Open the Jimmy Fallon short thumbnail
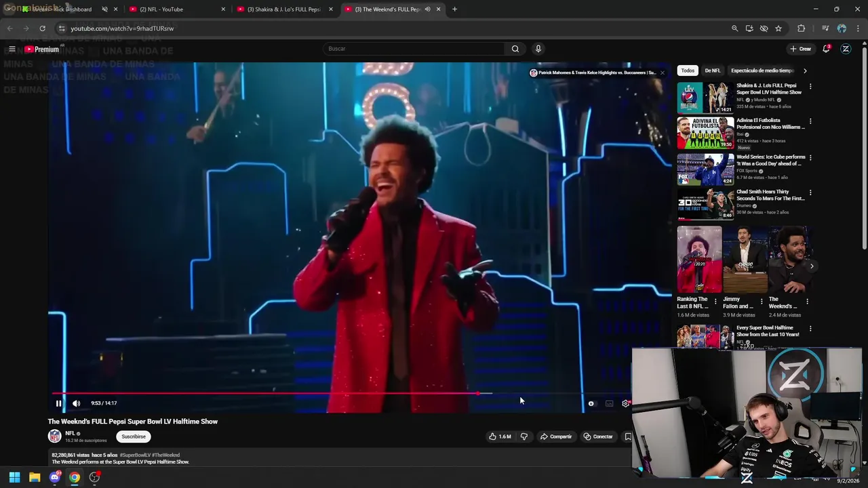The image size is (868, 488). pos(745,260)
